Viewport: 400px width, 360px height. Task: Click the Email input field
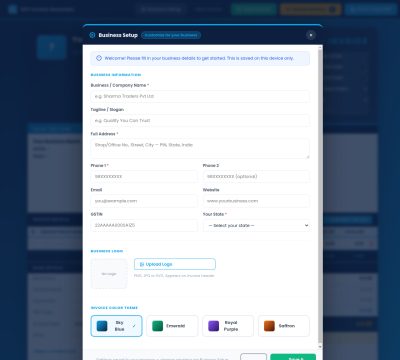(144, 201)
